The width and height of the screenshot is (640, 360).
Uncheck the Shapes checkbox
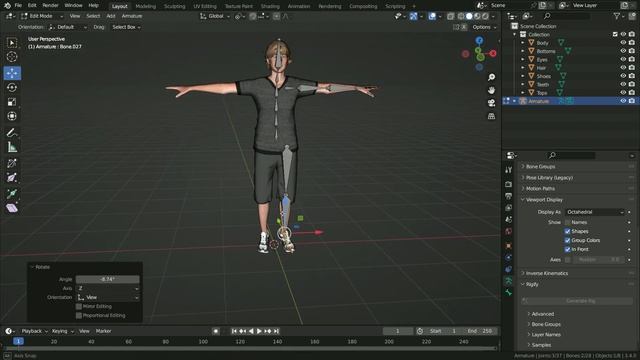click(567, 231)
